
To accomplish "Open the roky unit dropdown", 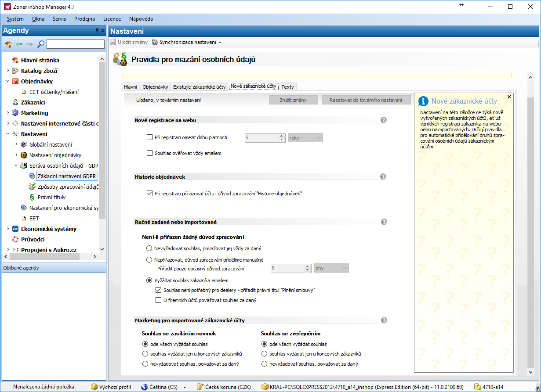I will 305,137.
